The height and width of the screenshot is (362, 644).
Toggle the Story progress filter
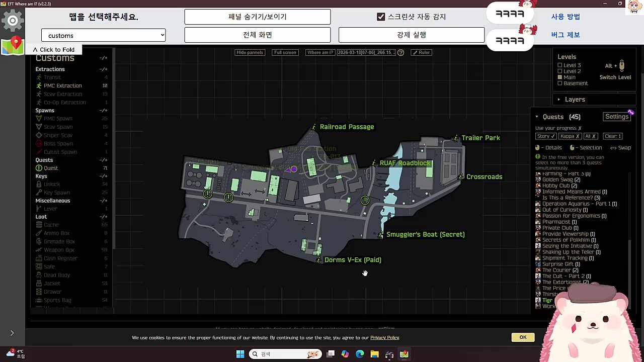pyautogui.click(x=546, y=136)
